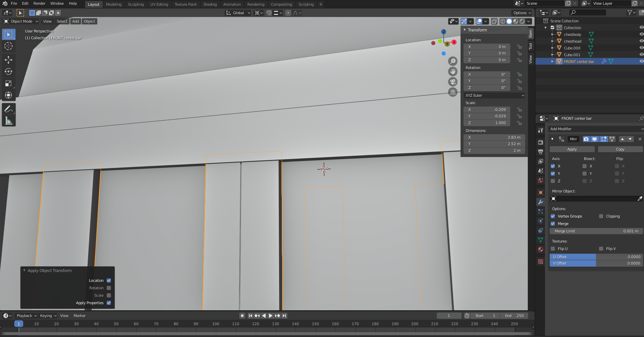Click the V Offset slider
The image size is (644, 337).
596,263
